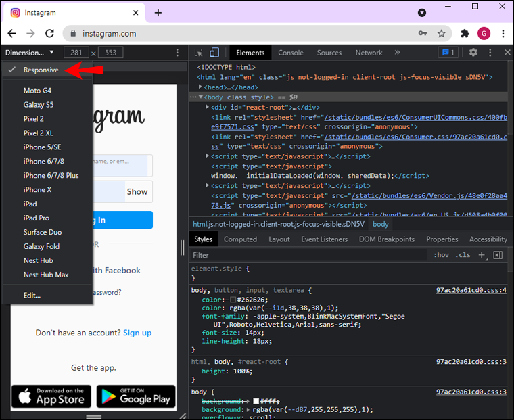Click the browser back arrow

(x=11, y=33)
